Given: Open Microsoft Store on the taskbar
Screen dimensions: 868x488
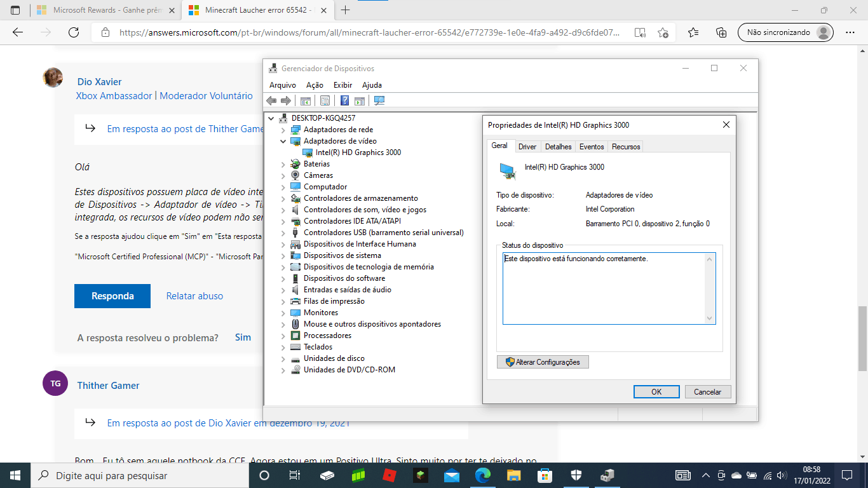Looking at the screenshot, I should (x=545, y=475).
